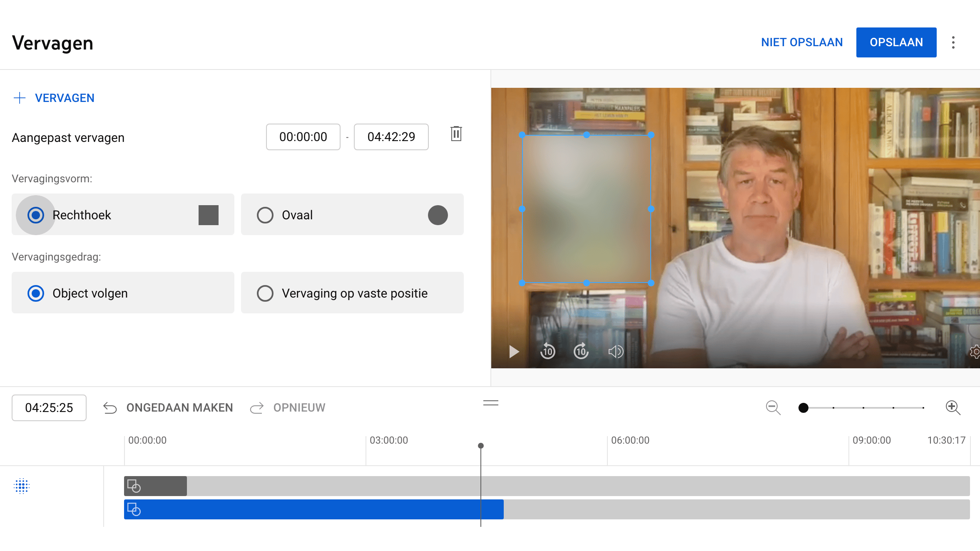Zoom out the timeline
Viewport: 980px width, 551px height.
click(773, 407)
